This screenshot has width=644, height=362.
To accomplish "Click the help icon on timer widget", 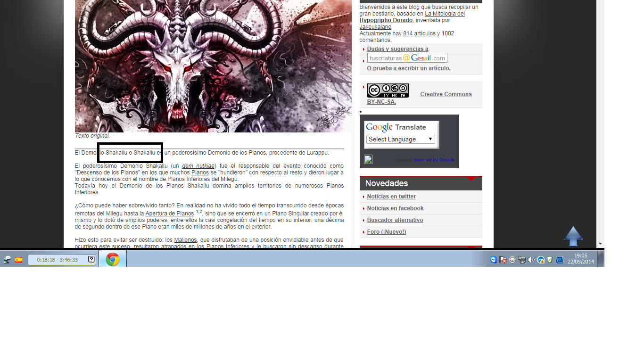I will coord(91,259).
